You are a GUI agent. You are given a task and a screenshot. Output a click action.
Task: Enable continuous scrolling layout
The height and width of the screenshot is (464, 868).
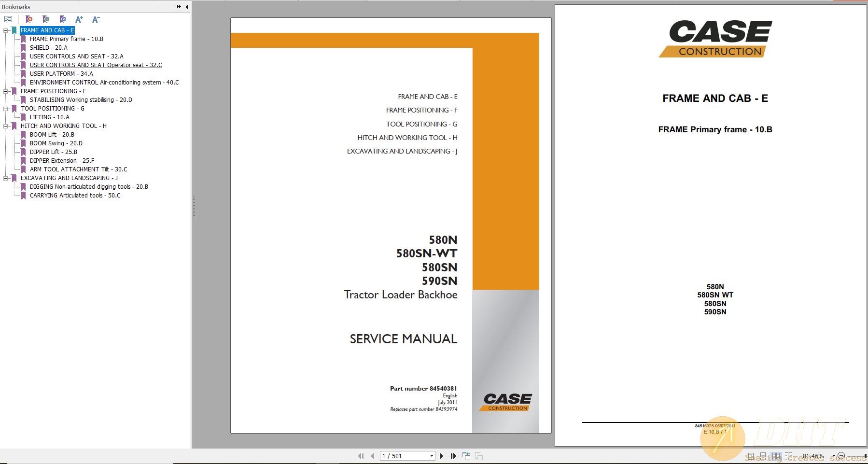pos(763,456)
